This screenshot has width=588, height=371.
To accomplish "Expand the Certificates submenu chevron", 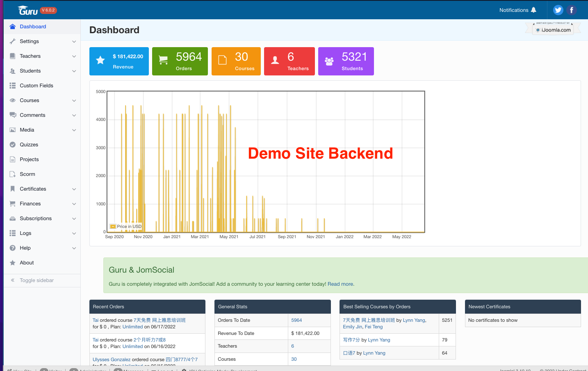I will [74, 189].
